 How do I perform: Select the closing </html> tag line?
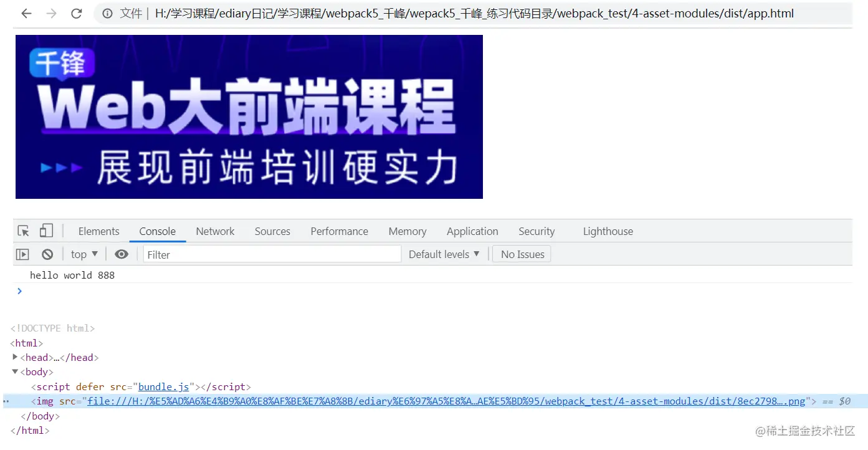[x=30, y=431]
